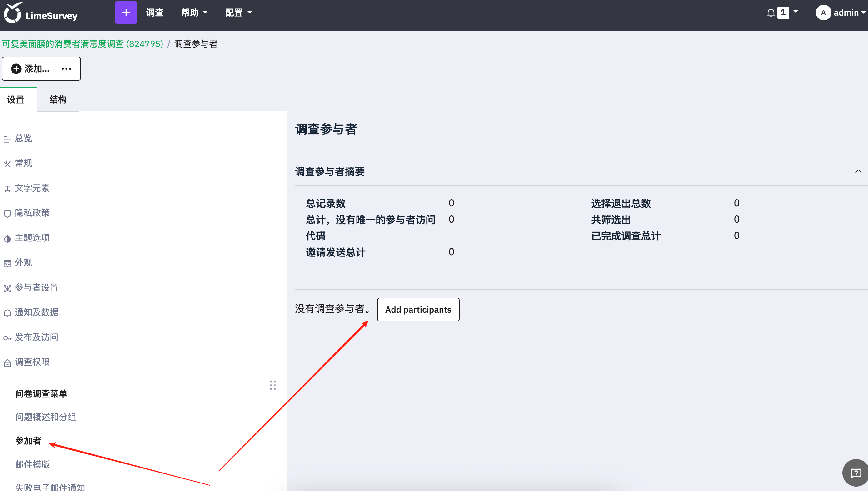Open 通知及数据 settings
868x491 pixels.
pos(36,312)
